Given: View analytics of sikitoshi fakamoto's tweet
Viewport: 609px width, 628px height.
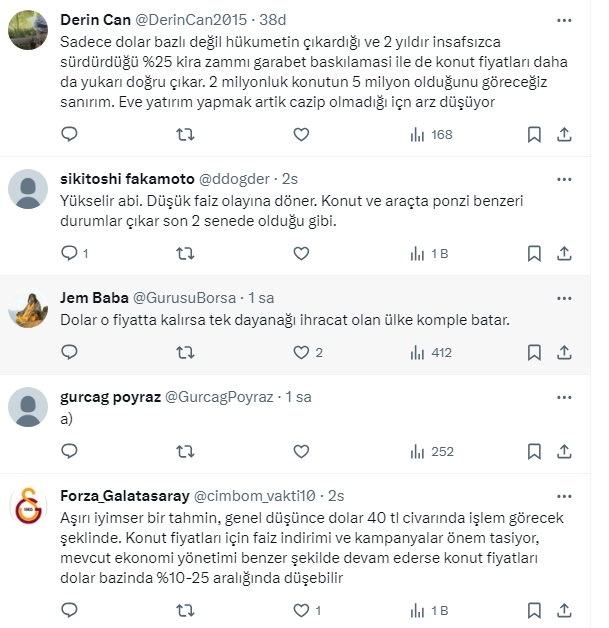Looking at the screenshot, I should [x=431, y=254].
